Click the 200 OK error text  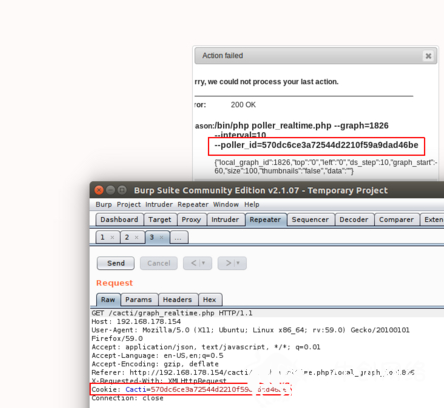(243, 105)
